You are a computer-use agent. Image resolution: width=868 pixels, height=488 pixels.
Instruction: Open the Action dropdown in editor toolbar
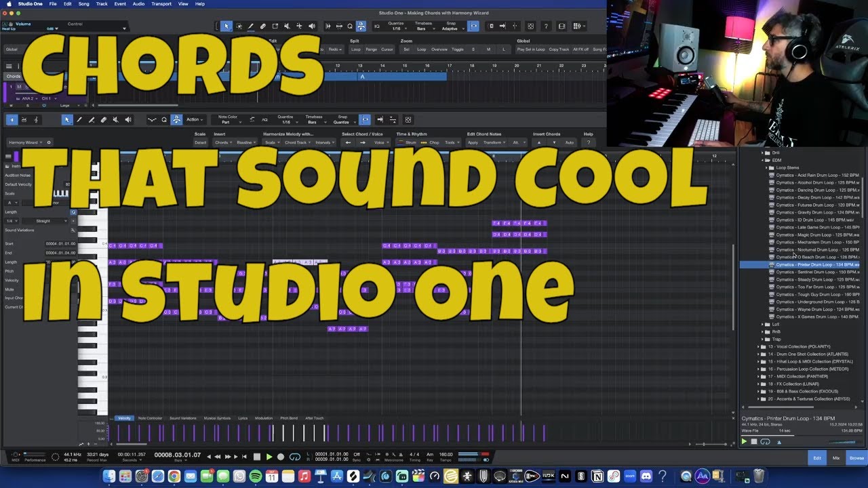[195, 120]
